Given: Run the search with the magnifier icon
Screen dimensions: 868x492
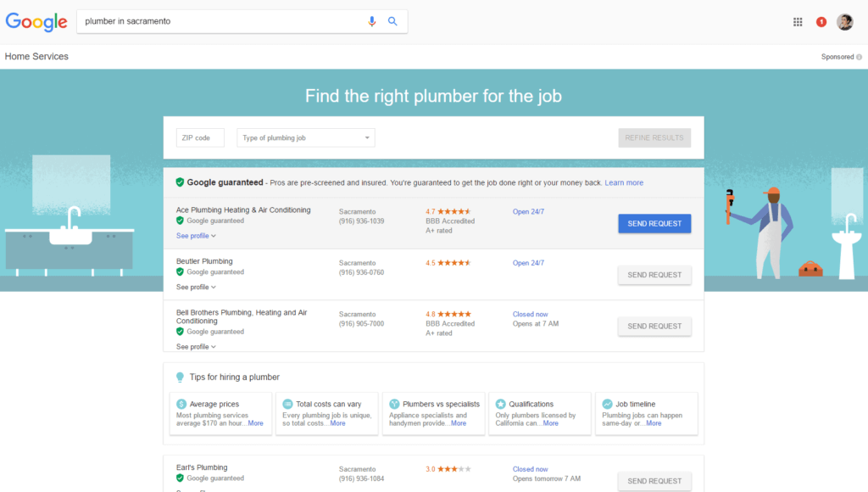Looking at the screenshot, I should tap(392, 21).
